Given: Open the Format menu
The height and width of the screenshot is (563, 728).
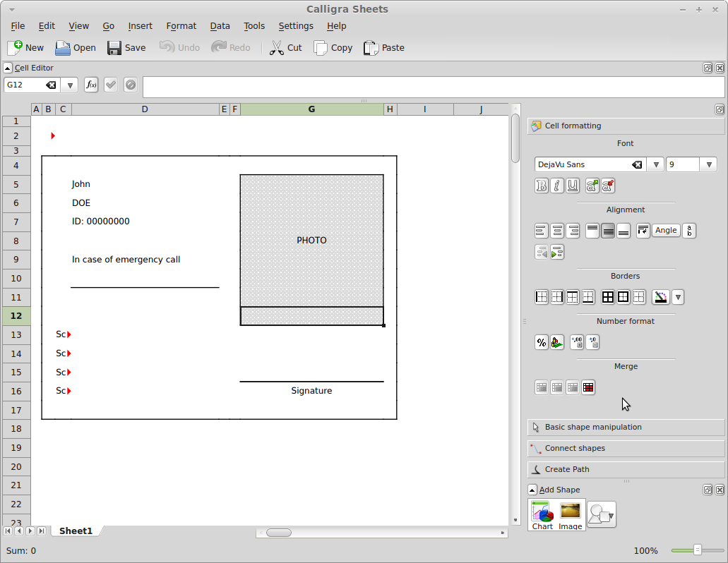Looking at the screenshot, I should click(181, 25).
